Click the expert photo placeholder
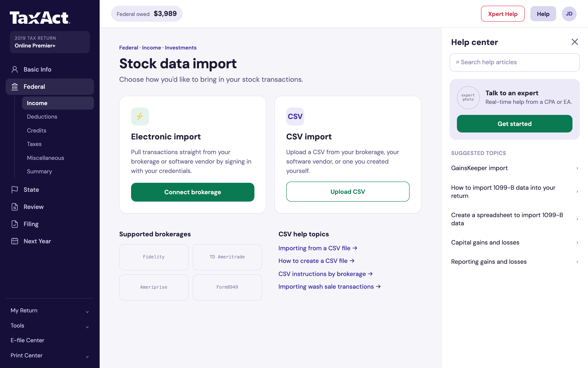588x368 pixels. [x=468, y=98]
